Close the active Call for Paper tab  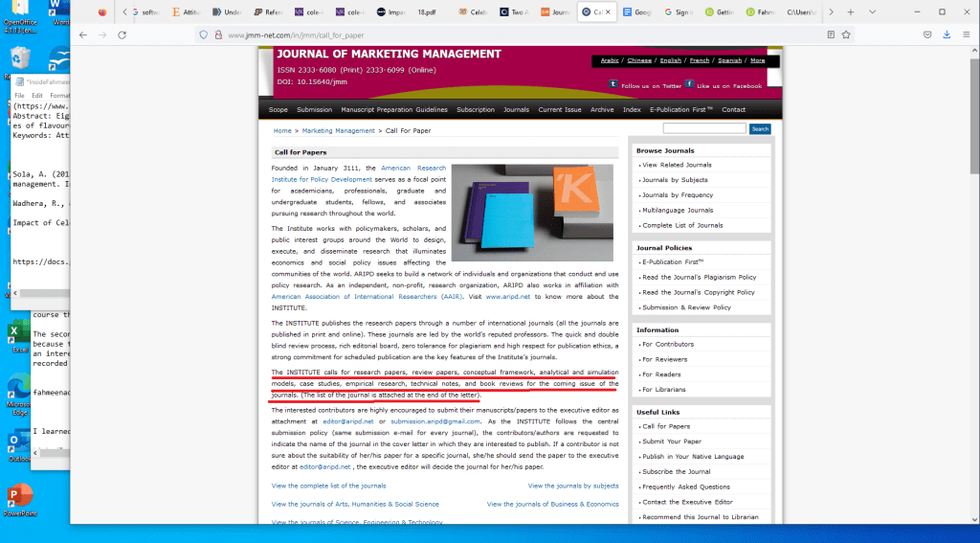click(x=608, y=11)
